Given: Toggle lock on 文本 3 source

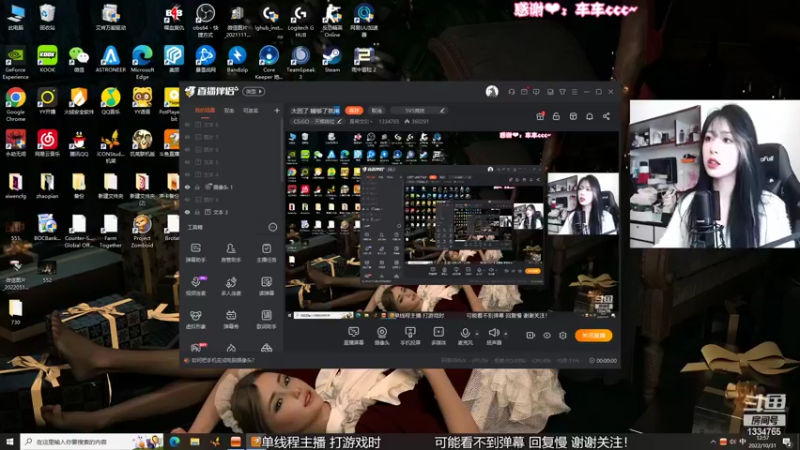Looking at the screenshot, I should point(197,212).
